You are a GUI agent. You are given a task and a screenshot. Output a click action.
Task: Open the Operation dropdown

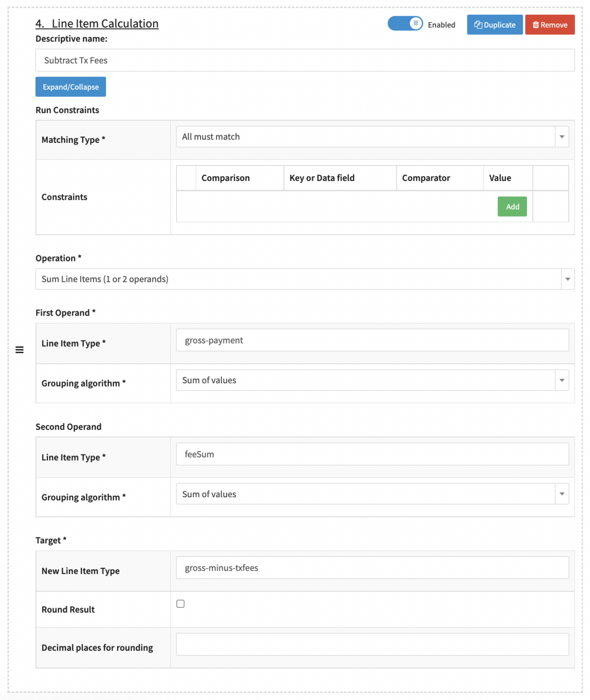click(x=305, y=279)
